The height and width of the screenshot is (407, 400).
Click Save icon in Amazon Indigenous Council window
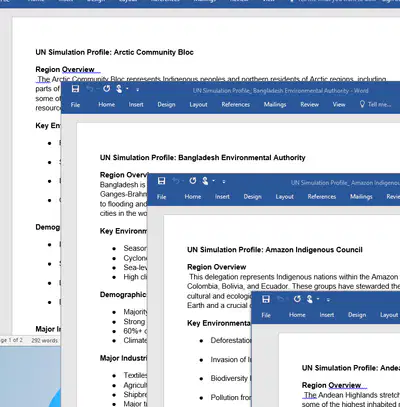click(x=162, y=181)
